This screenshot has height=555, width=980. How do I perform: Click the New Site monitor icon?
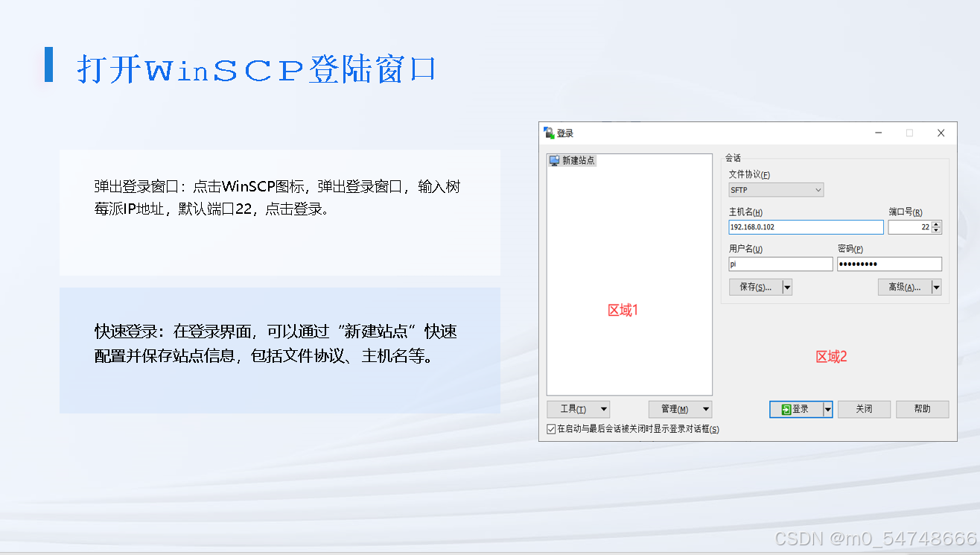(x=554, y=160)
